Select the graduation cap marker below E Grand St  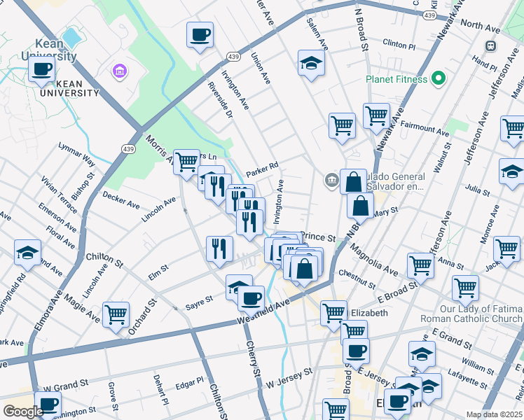pos(422,355)
